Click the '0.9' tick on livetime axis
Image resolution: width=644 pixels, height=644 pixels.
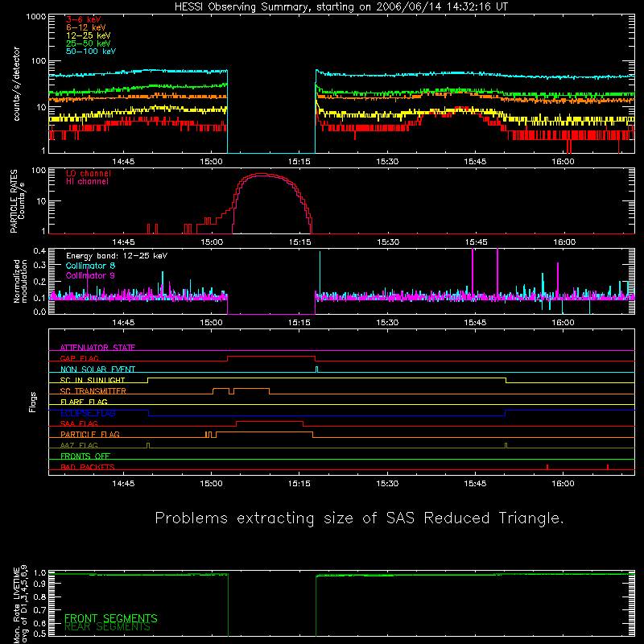point(39,583)
